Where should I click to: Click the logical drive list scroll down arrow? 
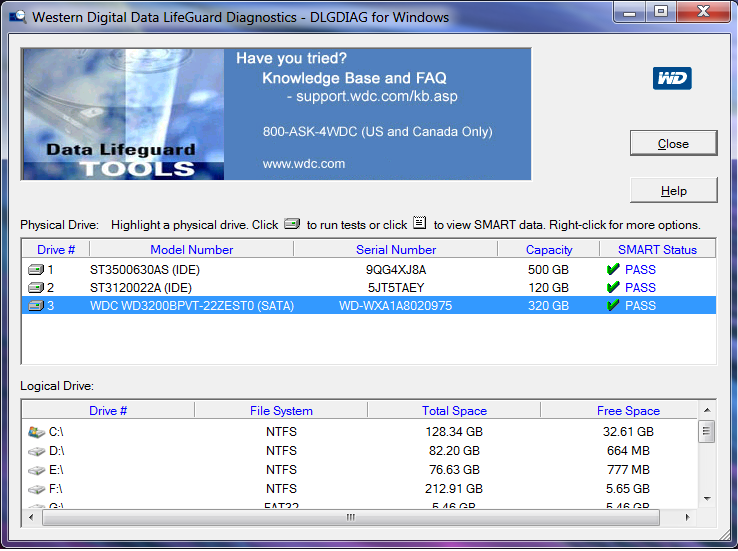(x=707, y=497)
